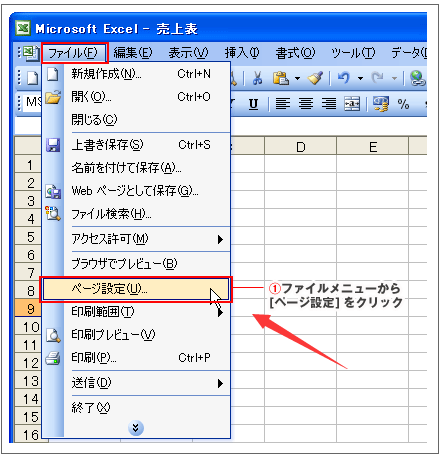The width and height of the screenshot is (445, 460).
Task: Click the Format Painter brush icon
Action: [315, 78]
